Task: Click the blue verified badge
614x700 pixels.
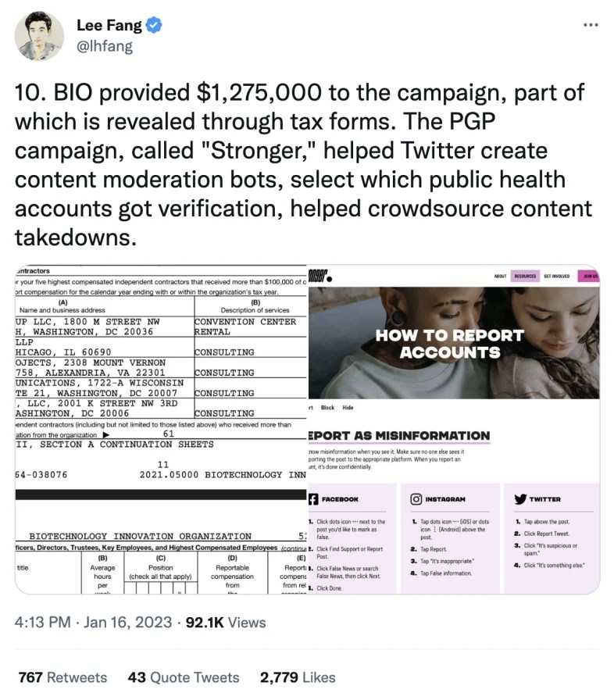Action: (155, 26)
